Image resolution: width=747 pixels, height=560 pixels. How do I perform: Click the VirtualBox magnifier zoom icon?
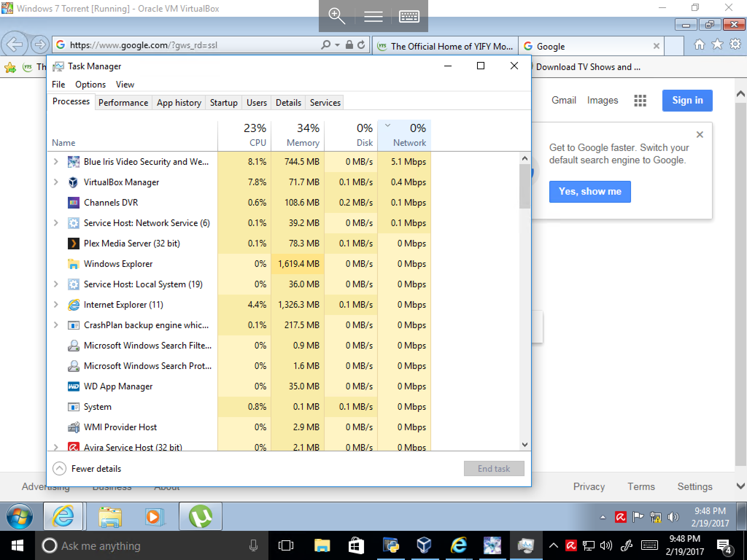[336, 16]
